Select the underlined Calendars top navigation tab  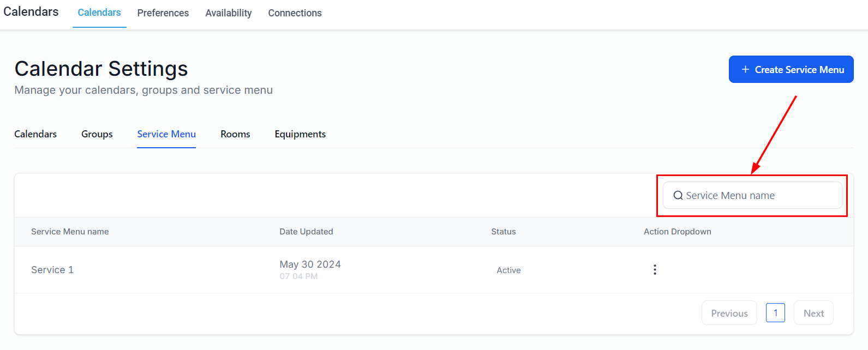(99, 13)
